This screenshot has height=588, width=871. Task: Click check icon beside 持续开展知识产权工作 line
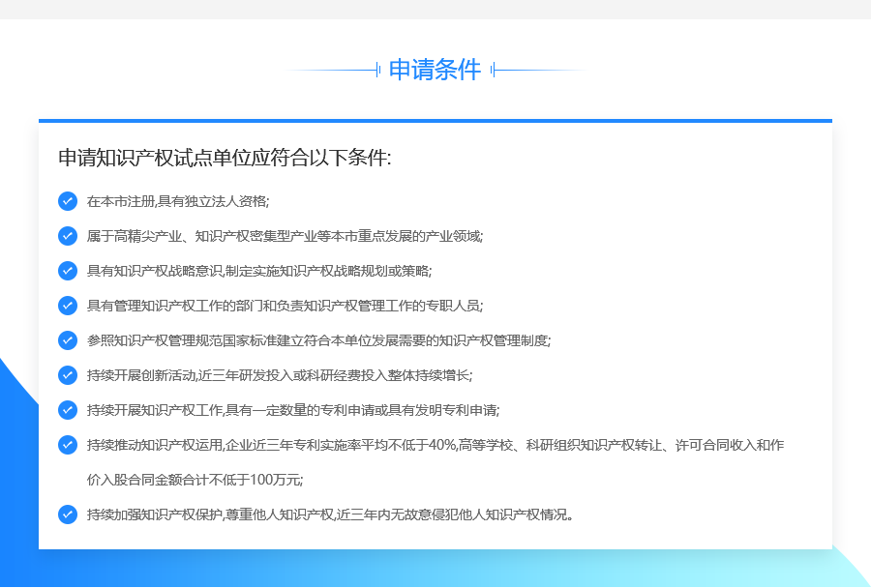(x=68, y=410)
